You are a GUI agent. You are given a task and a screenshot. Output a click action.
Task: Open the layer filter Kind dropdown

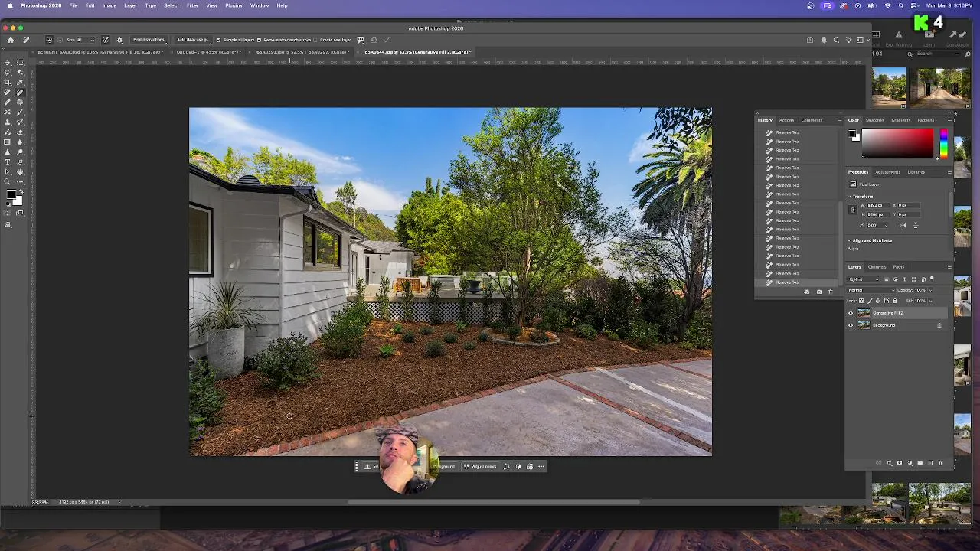[863, 279]
